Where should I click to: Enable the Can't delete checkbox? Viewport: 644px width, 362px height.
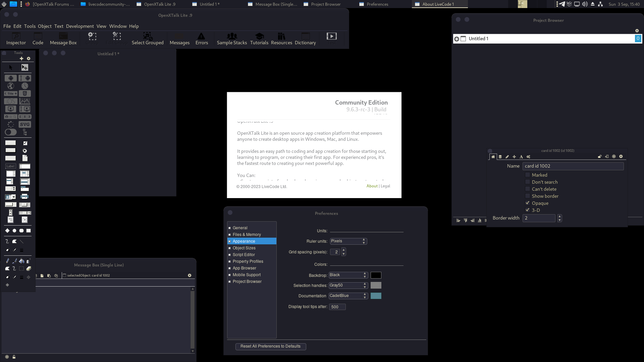point(528,189)
